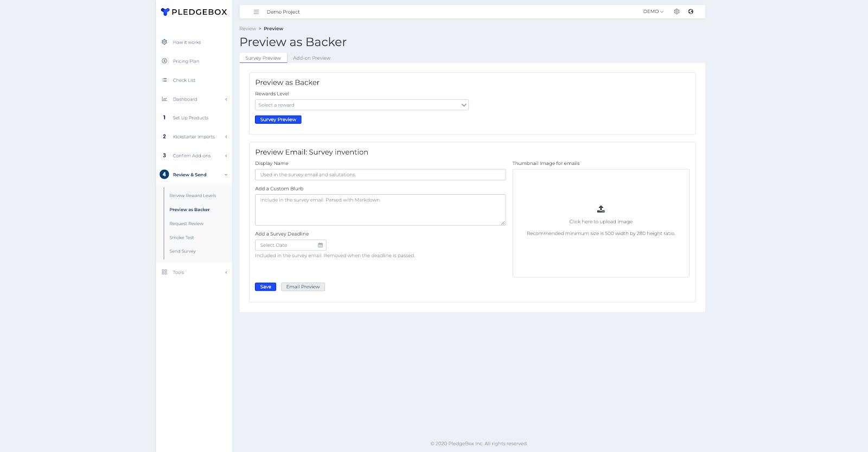The image size is (868, 452).
Task: Click the globe language icon
Action: (691, 11)
